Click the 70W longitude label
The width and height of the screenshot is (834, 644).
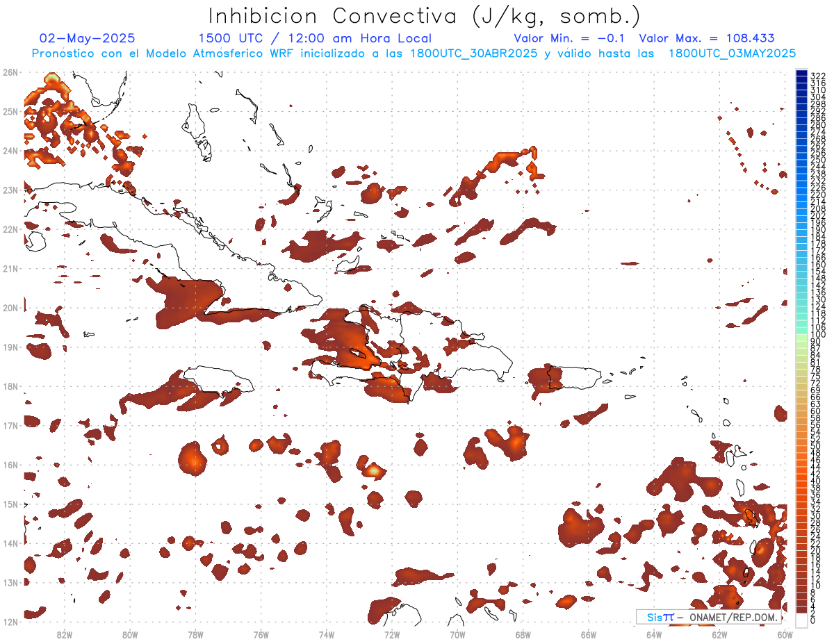pos(457,634)
